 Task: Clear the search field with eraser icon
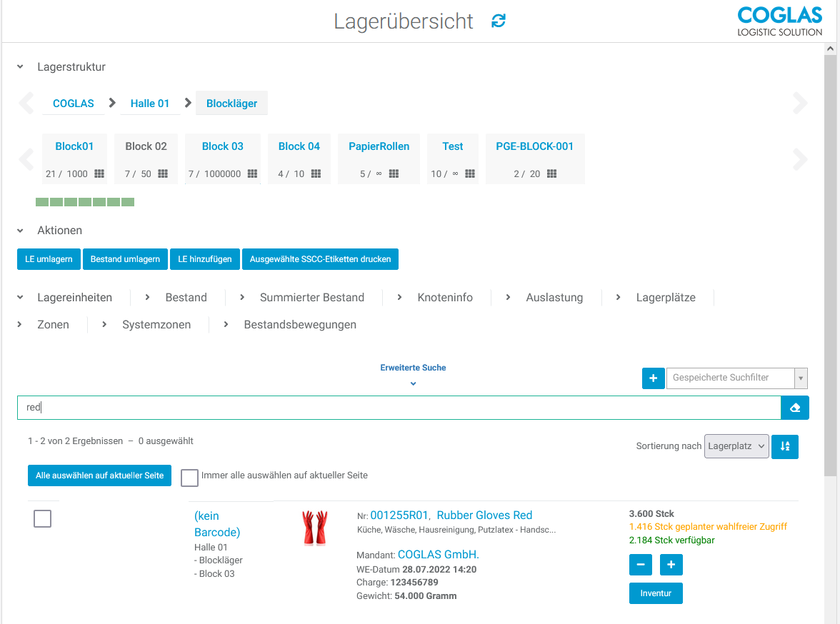795,408
